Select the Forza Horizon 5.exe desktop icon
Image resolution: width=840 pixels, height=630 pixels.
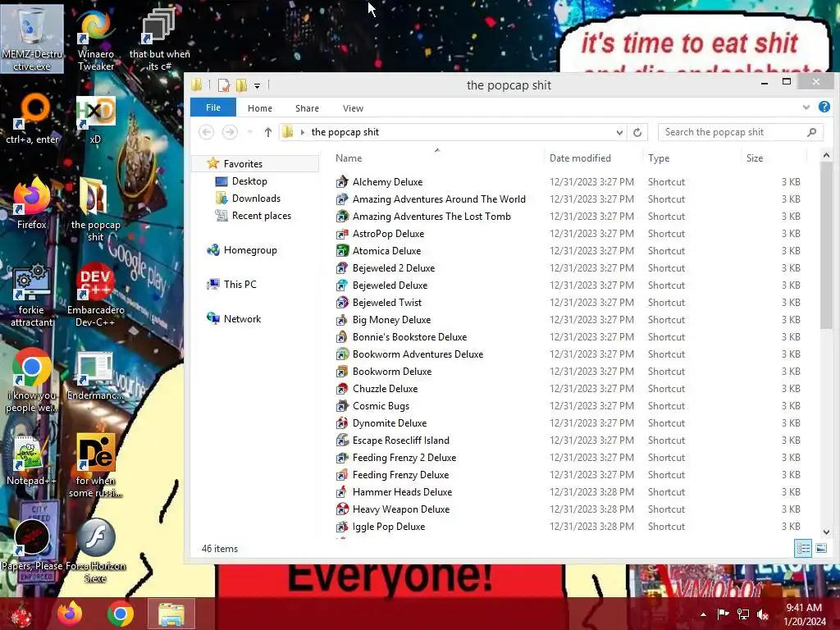95,550
